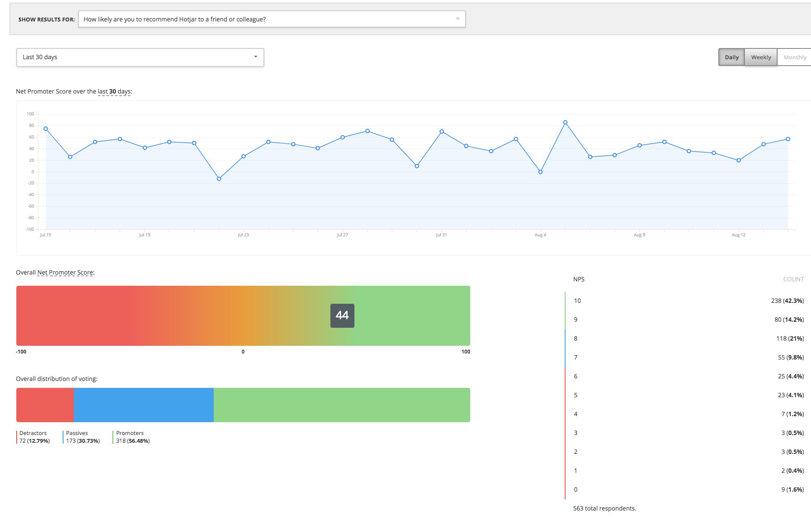Click the score 8 row count 118
The image size is (811, 532).
coord(790,339)
